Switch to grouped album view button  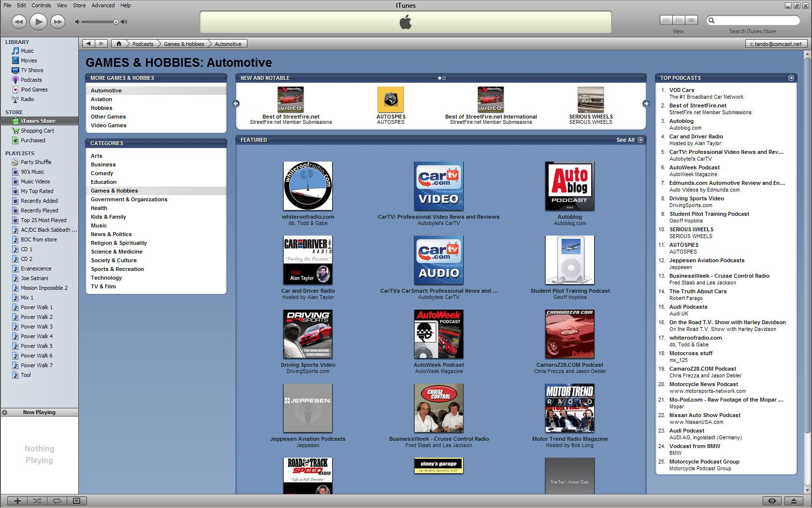(x=679, y=20)
